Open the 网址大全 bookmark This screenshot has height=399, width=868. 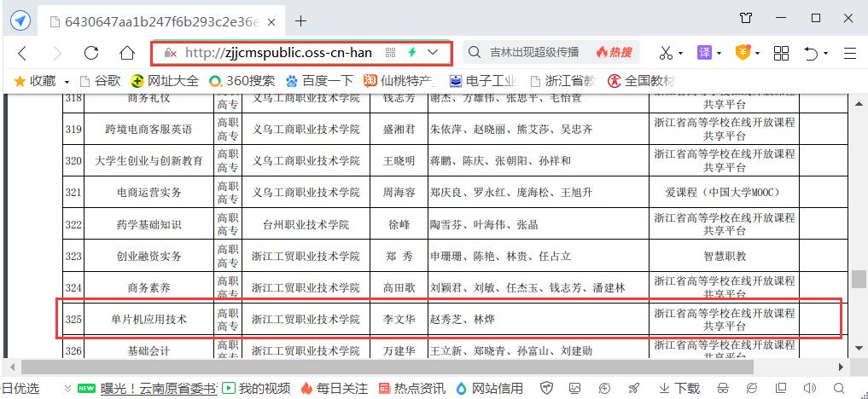165,81
